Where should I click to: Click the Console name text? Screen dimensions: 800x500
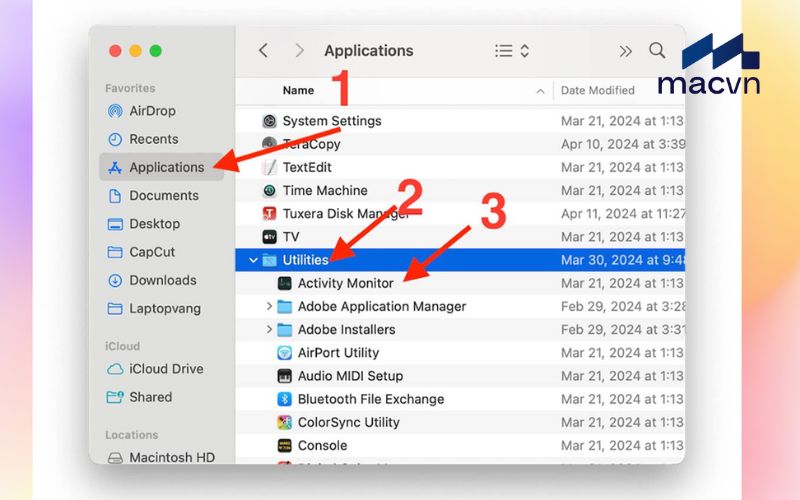point(322,445)
